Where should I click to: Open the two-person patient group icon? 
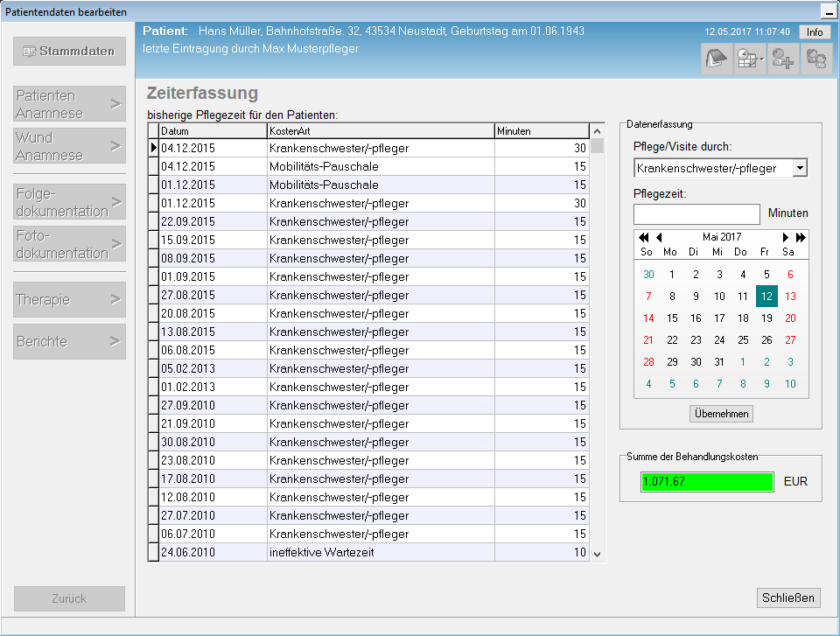[816, 59]
